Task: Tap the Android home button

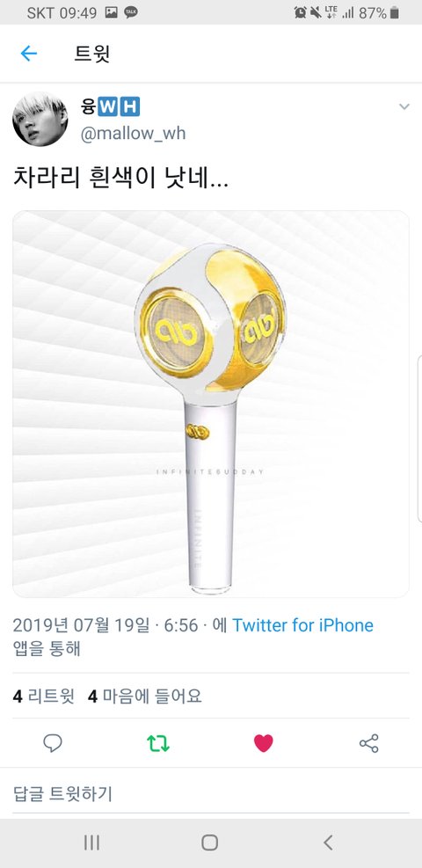Action: click(209, 842)
